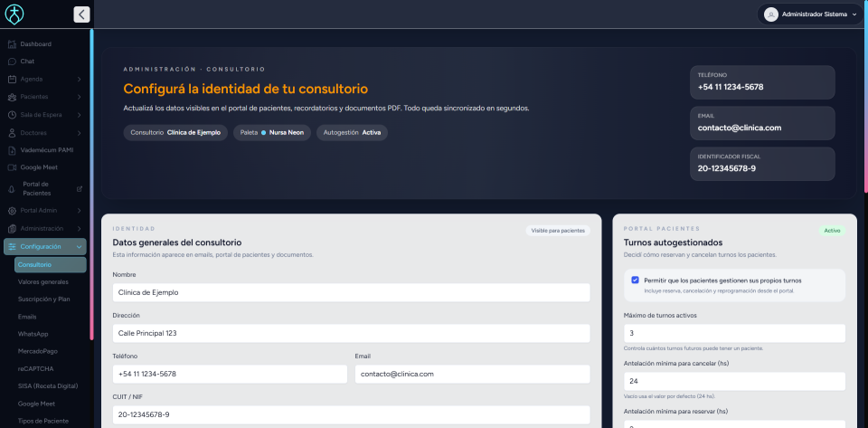The height and width of the screenshot is (428, 868).
Task: Expand the Doctores submenu chevron
Action: pyautogui.click(x=80, y=132)
